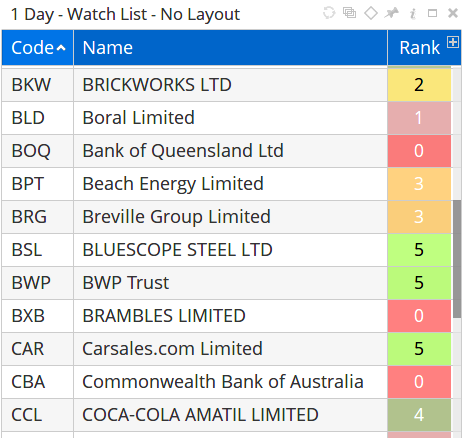
Task: Click Beach Energy rank 3 cell
Action: 419,184
